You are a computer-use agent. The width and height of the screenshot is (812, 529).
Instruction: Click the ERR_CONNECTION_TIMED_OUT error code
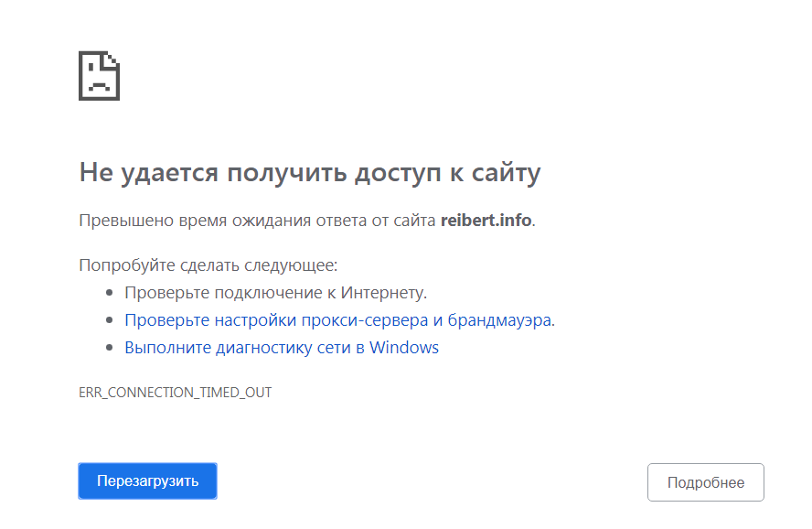pos(176,393)
